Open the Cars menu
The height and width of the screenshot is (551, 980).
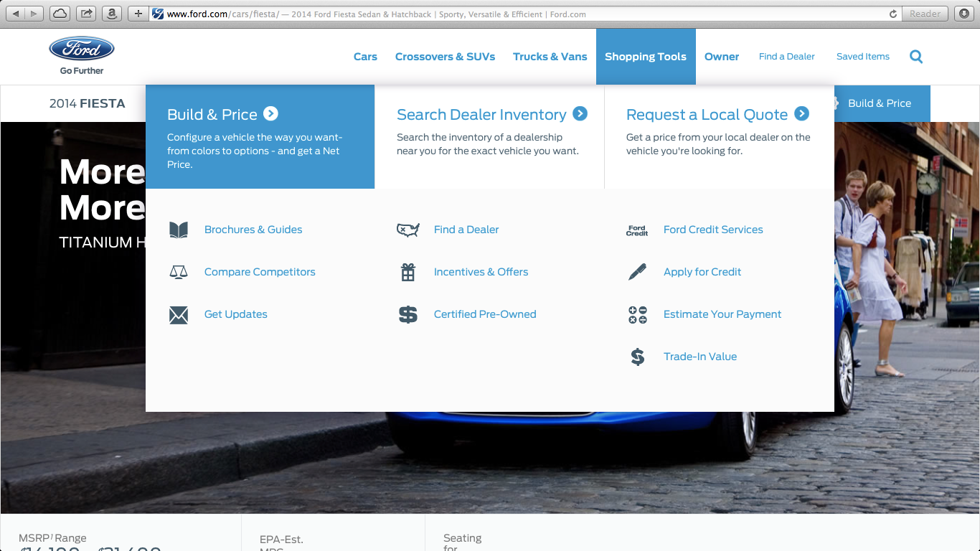tap(365, 57)
